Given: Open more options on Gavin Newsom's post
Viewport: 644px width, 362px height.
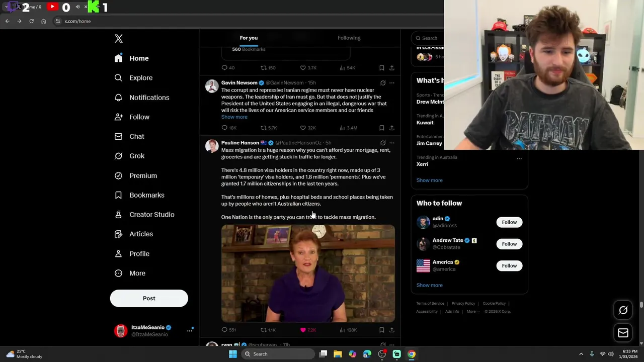Looking at the screenshot, I should (392, 83).
